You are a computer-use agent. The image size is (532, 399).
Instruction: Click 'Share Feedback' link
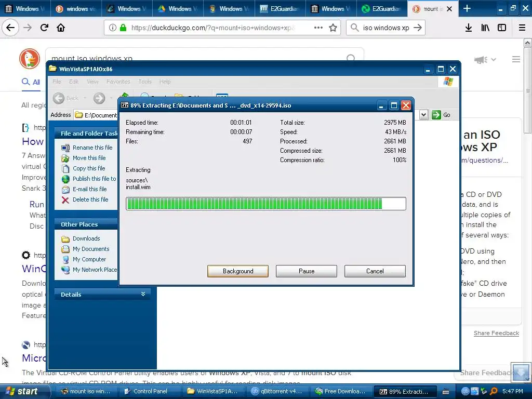point(496,333)
